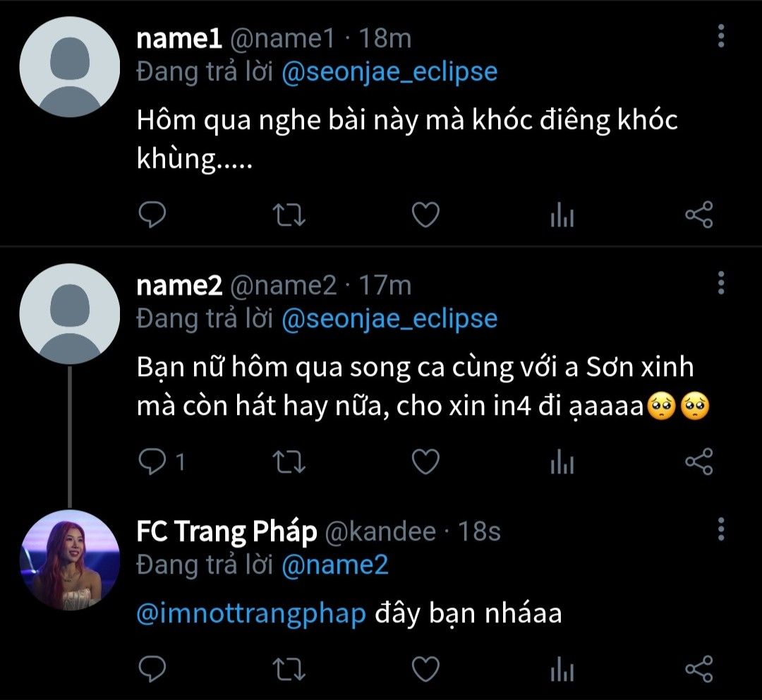Screen dimensions: 762x700
Task: Open more options for name1's tweet
Action: tap(720, 37)
